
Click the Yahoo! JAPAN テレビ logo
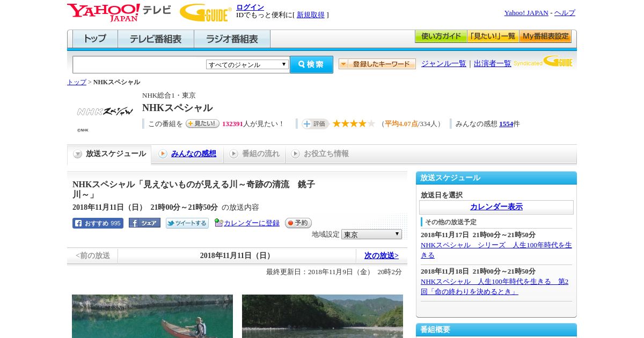[119, 12]
